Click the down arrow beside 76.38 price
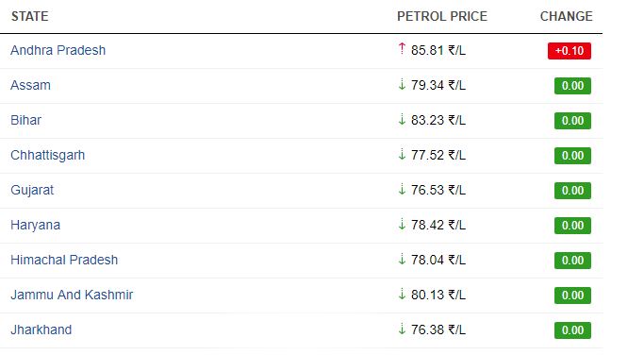644x355 pixels. (402, 330)
